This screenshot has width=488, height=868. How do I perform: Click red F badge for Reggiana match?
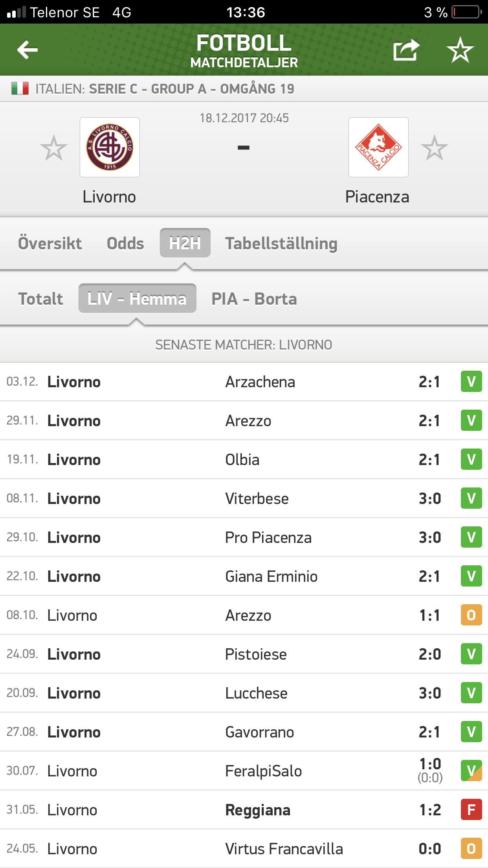point(471,809)
